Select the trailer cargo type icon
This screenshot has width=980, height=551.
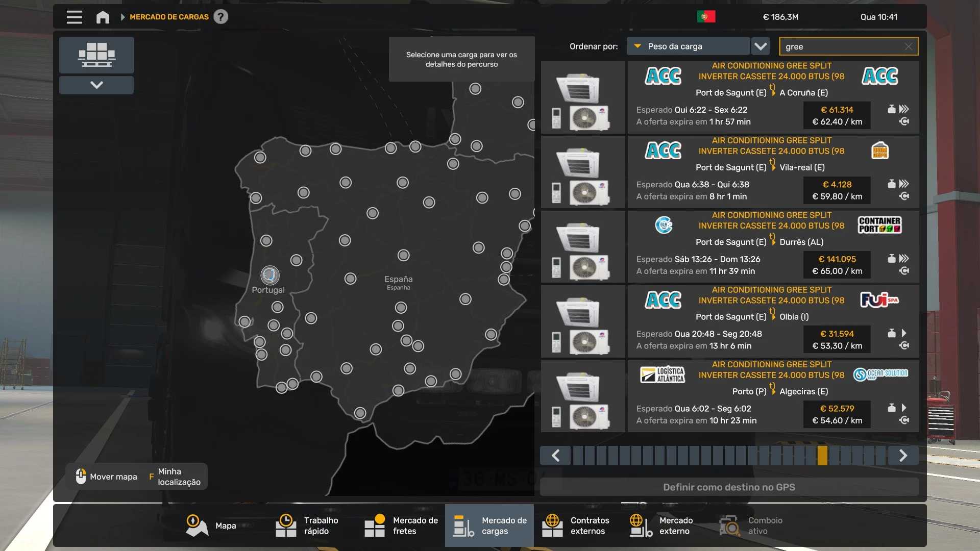[x=96, y=55]
